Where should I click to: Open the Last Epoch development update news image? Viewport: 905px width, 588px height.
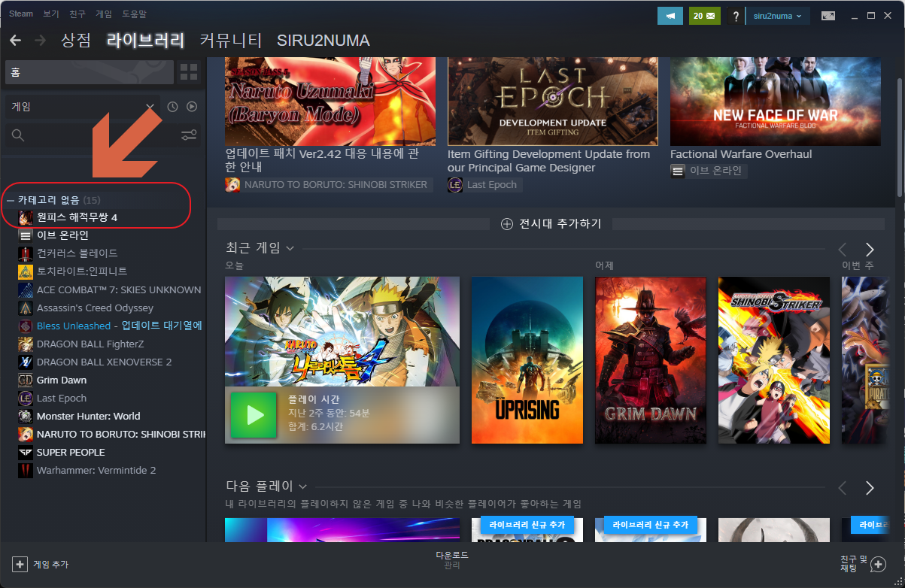point(553,101)
